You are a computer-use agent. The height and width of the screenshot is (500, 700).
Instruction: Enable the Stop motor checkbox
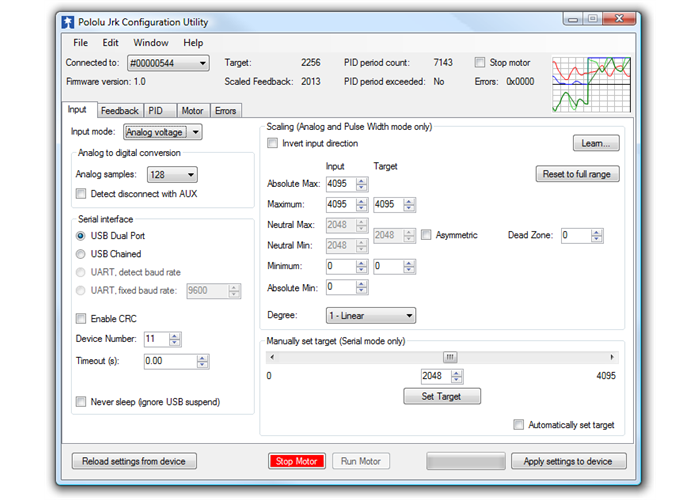click(480, 62)
